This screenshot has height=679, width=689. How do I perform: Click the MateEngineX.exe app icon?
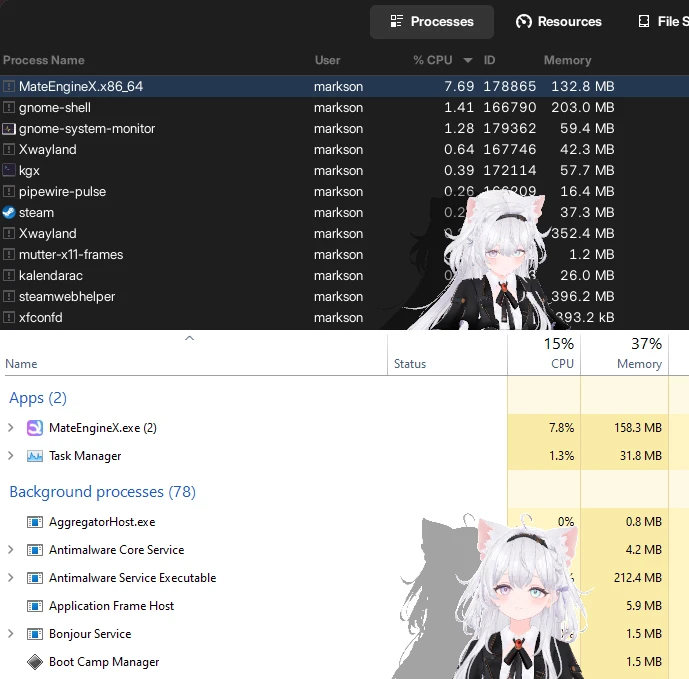coord(35,428)
